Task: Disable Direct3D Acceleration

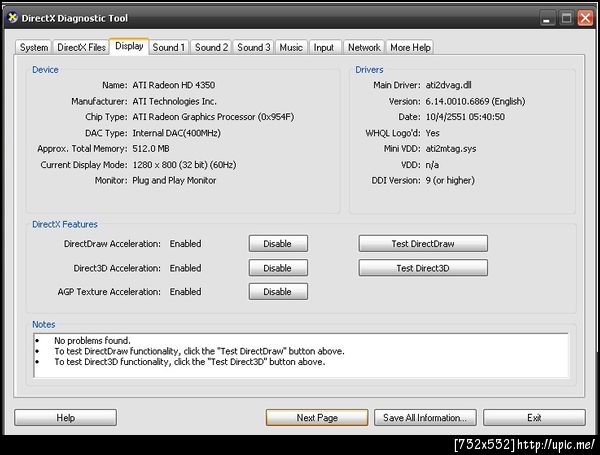Action: [278, 268]
